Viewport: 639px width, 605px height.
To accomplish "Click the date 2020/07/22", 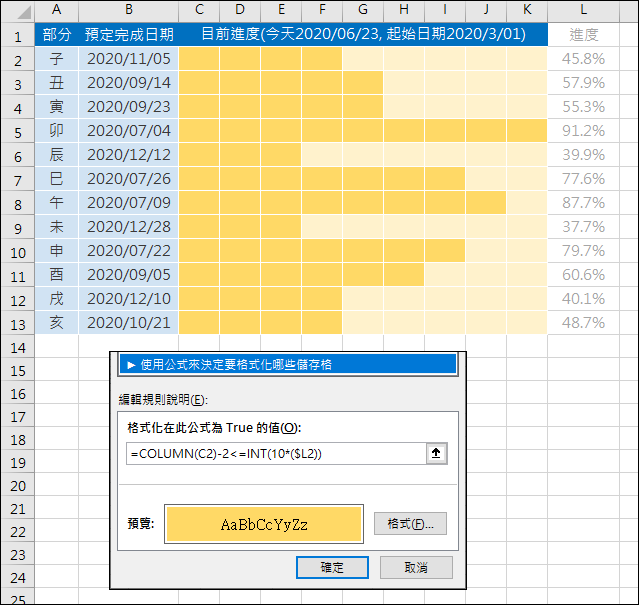I will [129, 251].
